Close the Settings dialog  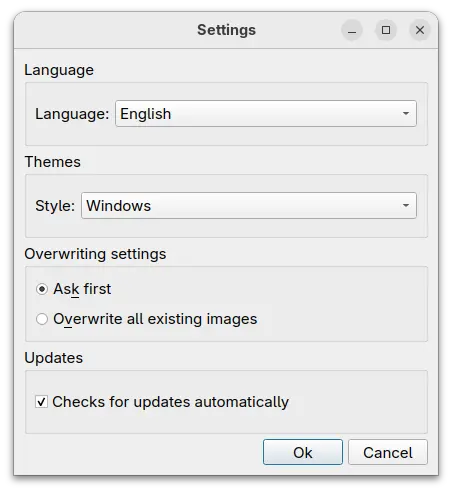pyautogui.click(x=420, y=30)
